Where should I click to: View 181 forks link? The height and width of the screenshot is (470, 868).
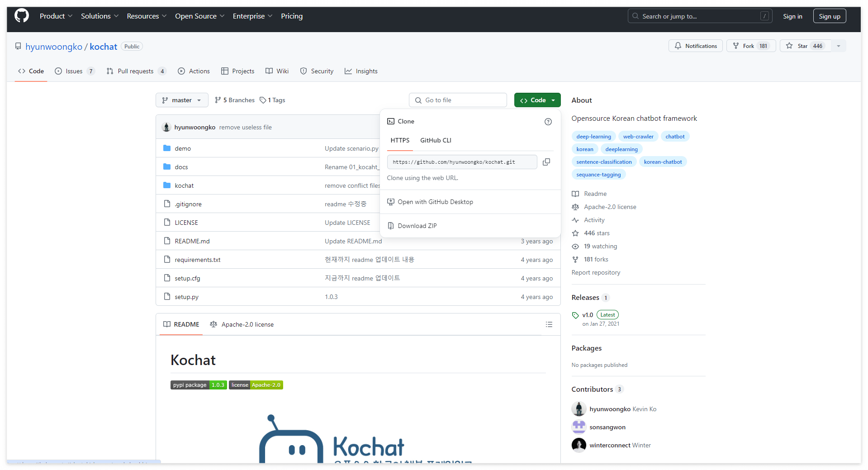(x=596, y=259)
